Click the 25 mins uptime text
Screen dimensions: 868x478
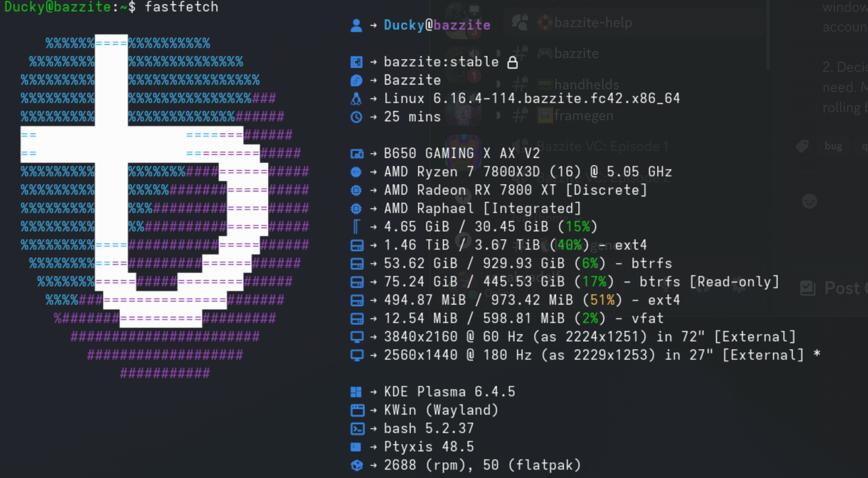point(412,117)
